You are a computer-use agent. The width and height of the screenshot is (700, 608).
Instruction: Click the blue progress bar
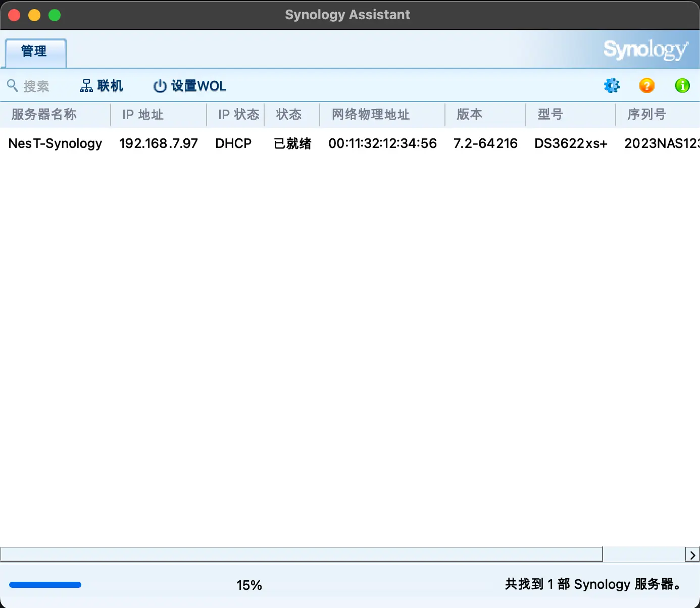45,585
